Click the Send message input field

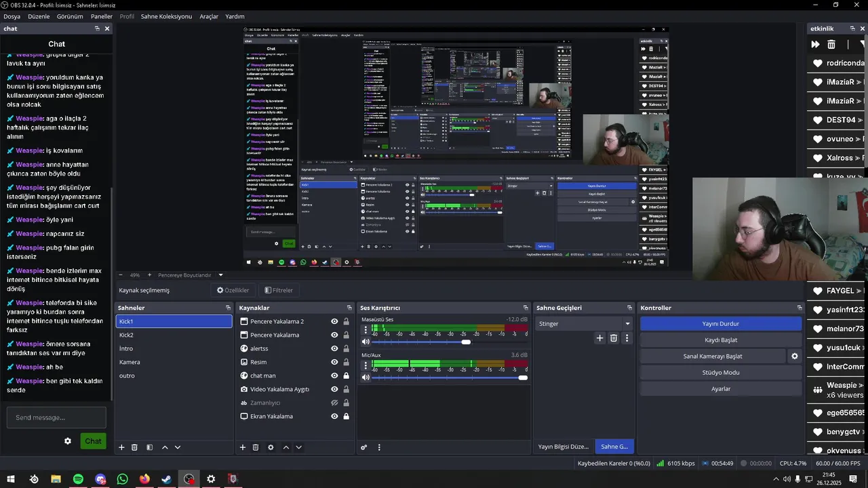tap(56, 418)
